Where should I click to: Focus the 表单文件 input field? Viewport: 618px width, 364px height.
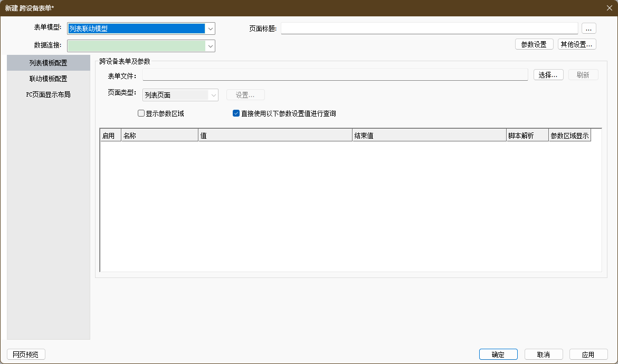pyautogui.click(x=335, y=75)
